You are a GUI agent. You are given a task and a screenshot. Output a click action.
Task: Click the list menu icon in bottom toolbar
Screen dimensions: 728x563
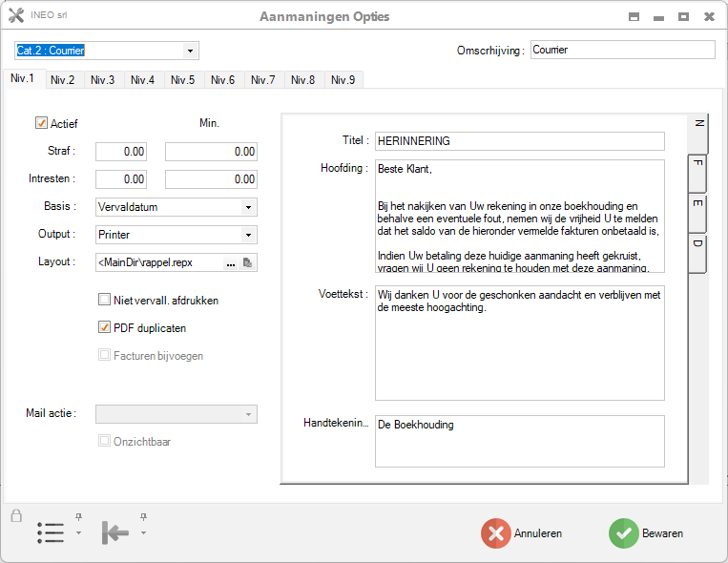pos(51,532)
